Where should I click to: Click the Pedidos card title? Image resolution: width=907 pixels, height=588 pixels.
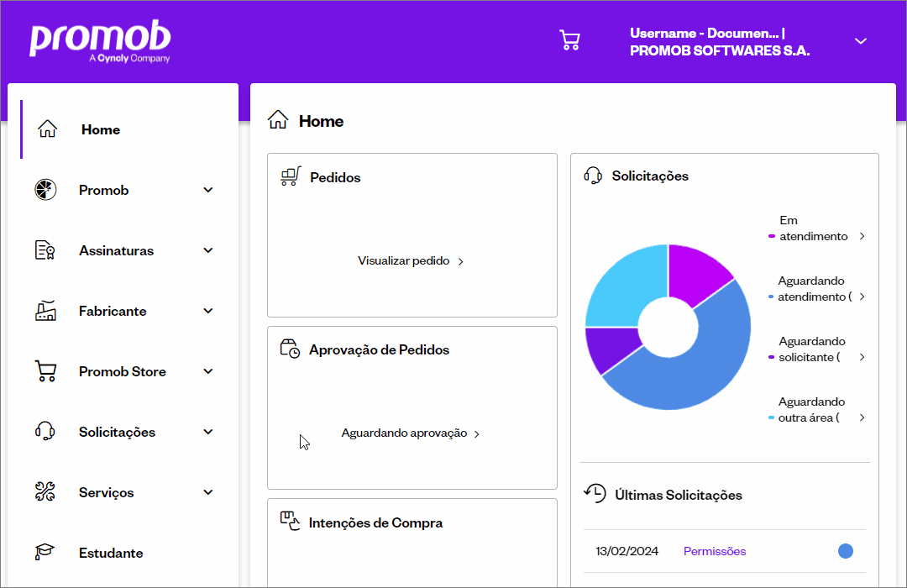[x=335, y=178]
